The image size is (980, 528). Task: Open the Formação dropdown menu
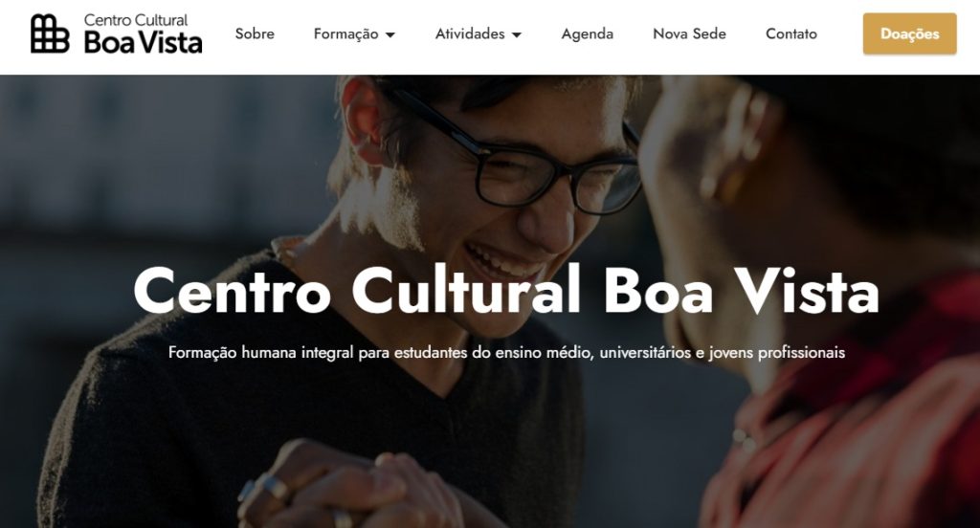click(354, 33)
